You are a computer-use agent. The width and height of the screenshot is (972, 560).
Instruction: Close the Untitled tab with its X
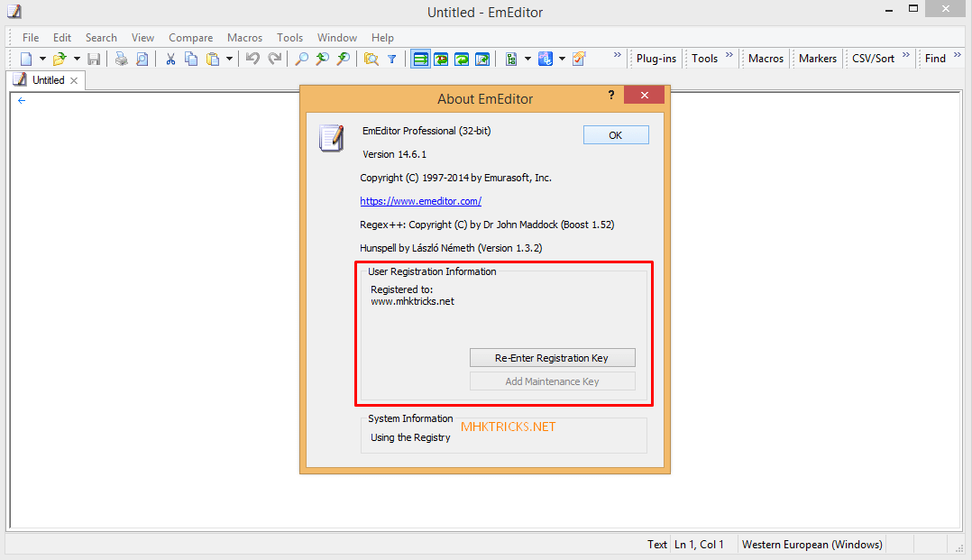tap(74, 80)
